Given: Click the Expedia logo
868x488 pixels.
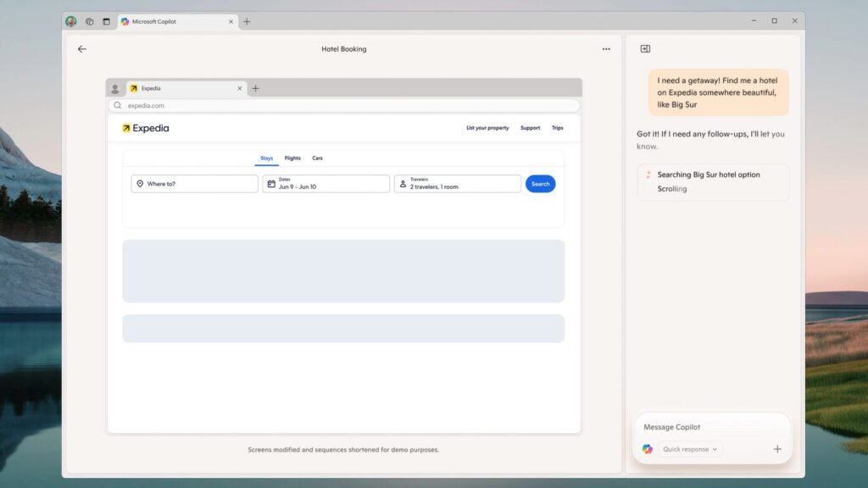Looking at the screenshot, I should (146, 129).
